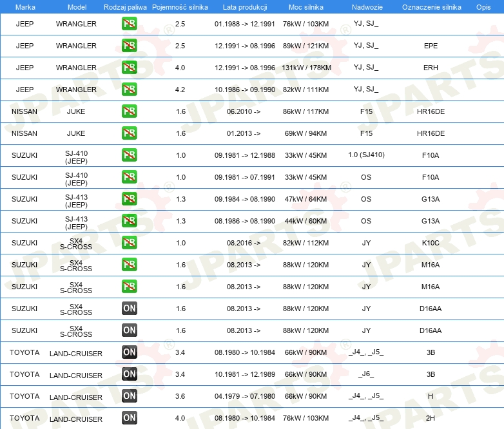504x429 pixels.
Task: Select engine code K10C cell
Action: 431,243
